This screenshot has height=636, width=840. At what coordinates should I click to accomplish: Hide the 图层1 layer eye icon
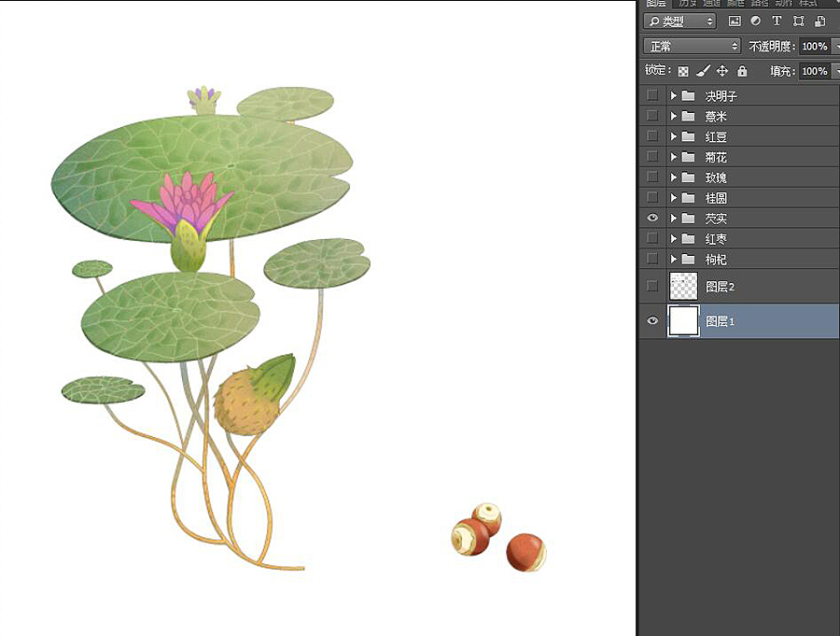[x=652, y=320]
